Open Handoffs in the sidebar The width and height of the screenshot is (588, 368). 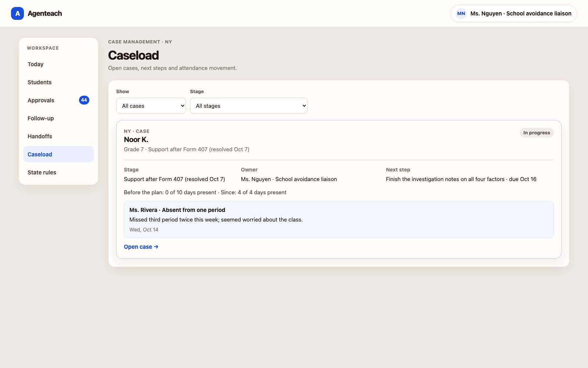click(x=58, y=136)
